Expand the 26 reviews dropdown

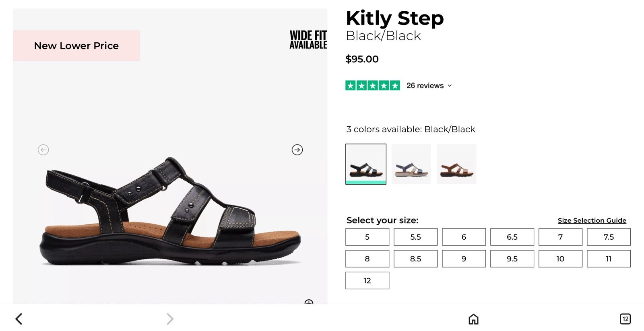click(x=429, y=86)
